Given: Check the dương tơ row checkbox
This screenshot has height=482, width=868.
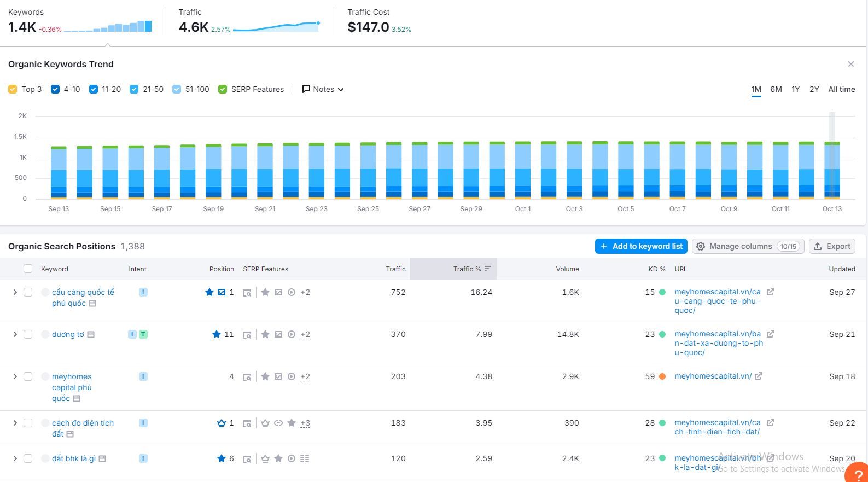Looking at the screenshot, I should coord(28,334).
